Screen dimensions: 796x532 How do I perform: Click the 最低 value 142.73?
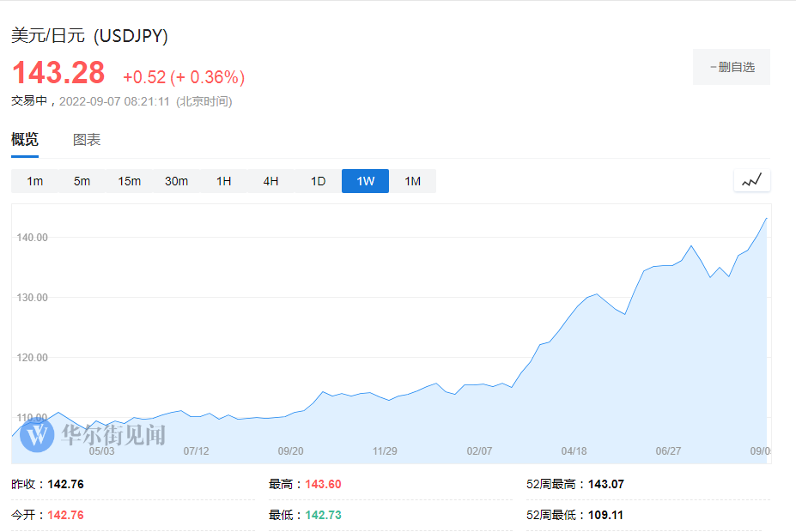[323, 515]
